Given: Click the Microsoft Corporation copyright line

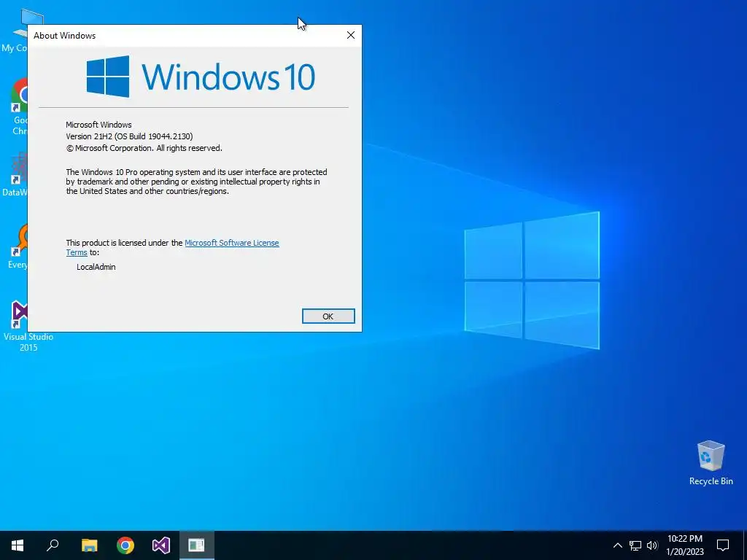Looking at the screenshot, I should click(x=144, y=148).
